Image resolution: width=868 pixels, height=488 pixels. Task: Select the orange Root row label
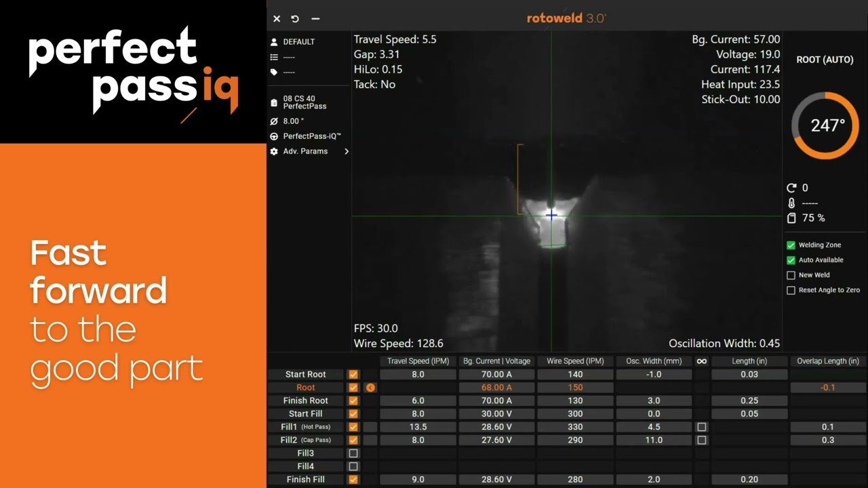coord(306,388)
